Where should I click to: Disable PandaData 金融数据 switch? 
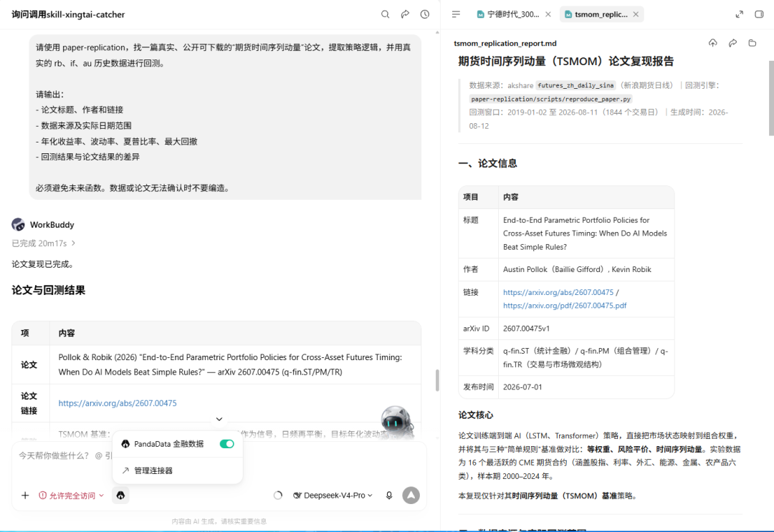pyautogui.click(x=227, y=444)
